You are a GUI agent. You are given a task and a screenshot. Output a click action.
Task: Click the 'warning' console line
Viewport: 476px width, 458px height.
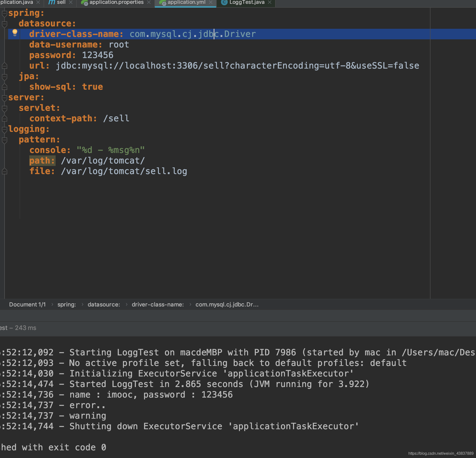[x=53, y=416]
